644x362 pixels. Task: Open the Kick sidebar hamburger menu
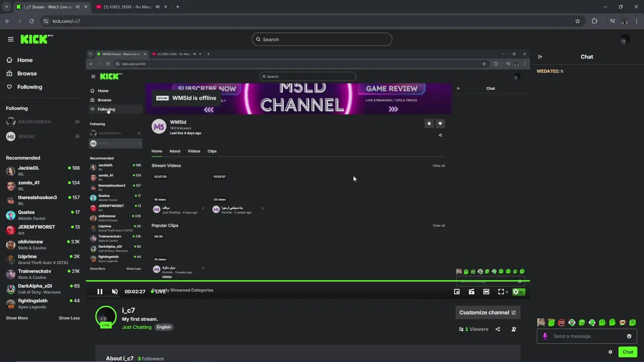coord(11,39)
